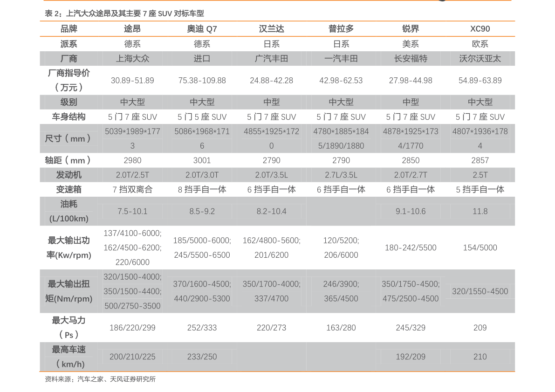Click the 途昂 column header
Viewport: 555px width, 392px height.
132,29
